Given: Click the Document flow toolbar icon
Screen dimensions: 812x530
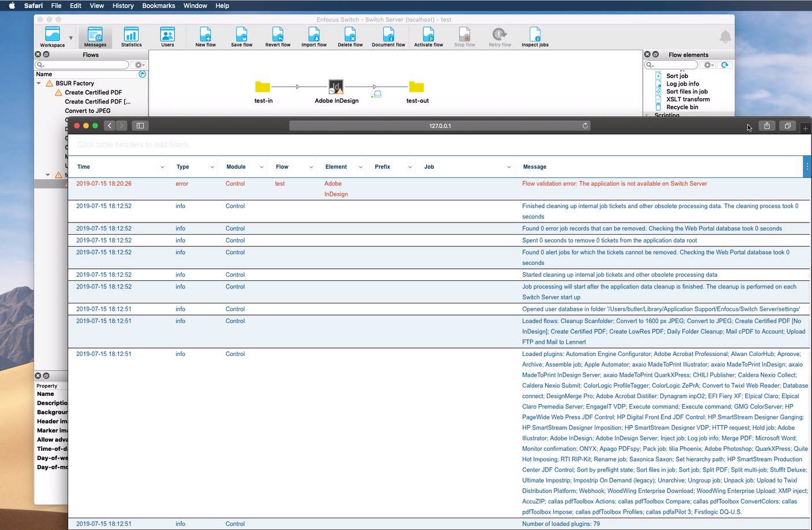Looking at the screenshot, I should pyautogui.click(x=388, y=36).
